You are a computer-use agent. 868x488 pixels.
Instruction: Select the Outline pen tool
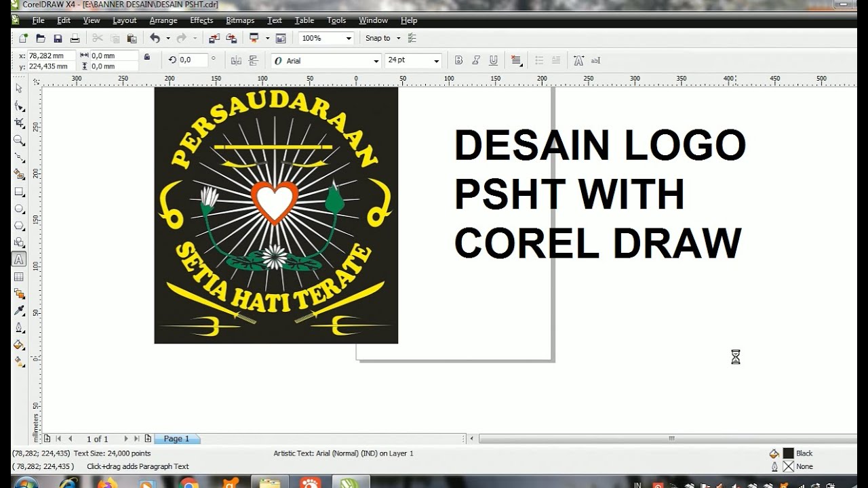(19, 327)
